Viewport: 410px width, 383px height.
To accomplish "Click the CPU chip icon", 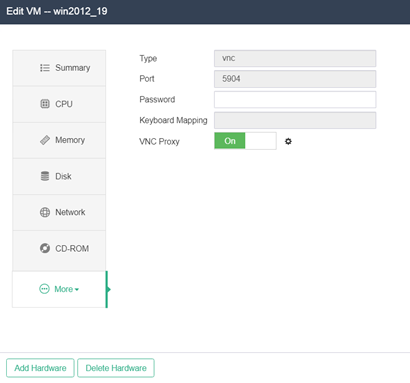I will pyautogui.click(x=45, y=104).
